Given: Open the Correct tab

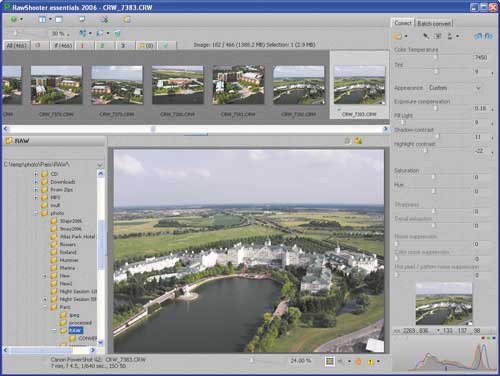Looking at the screenshot, I should pyautogui.click(x=403, y=23).
